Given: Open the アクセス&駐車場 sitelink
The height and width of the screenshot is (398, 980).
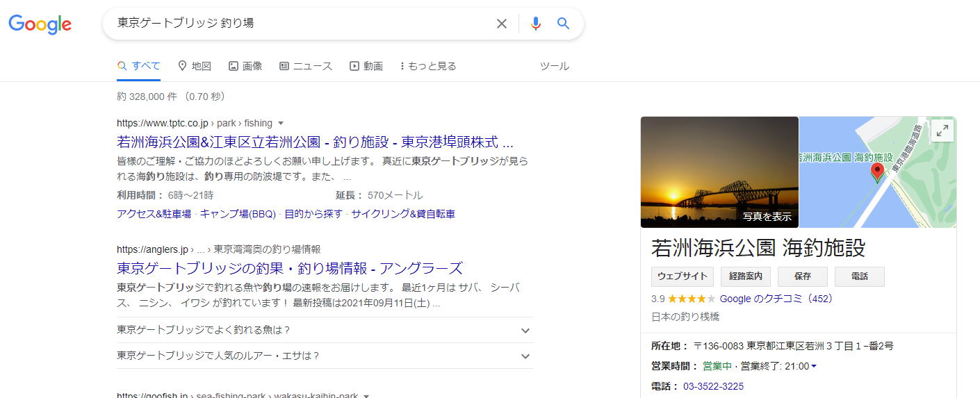Looking at the screenshot, I should coord(154,214).
